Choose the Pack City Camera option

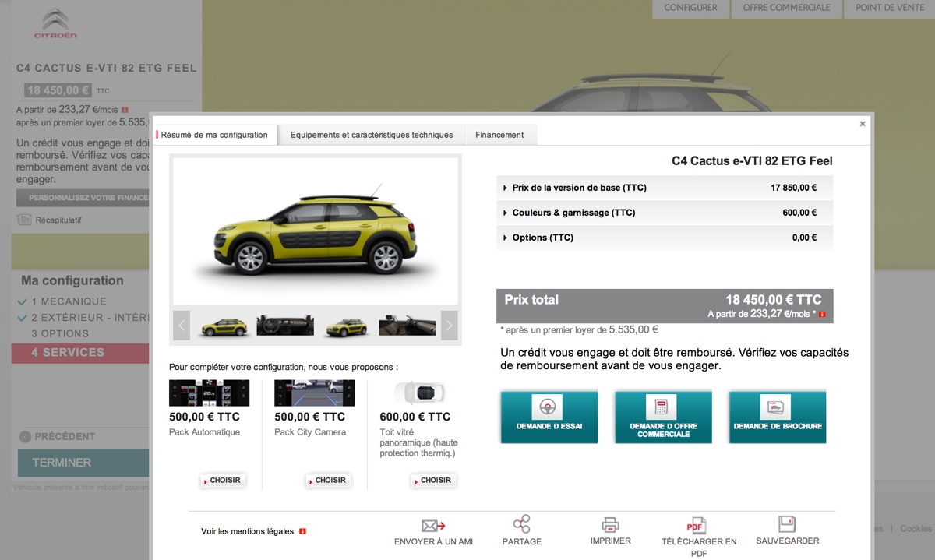(x=328, y=481)
